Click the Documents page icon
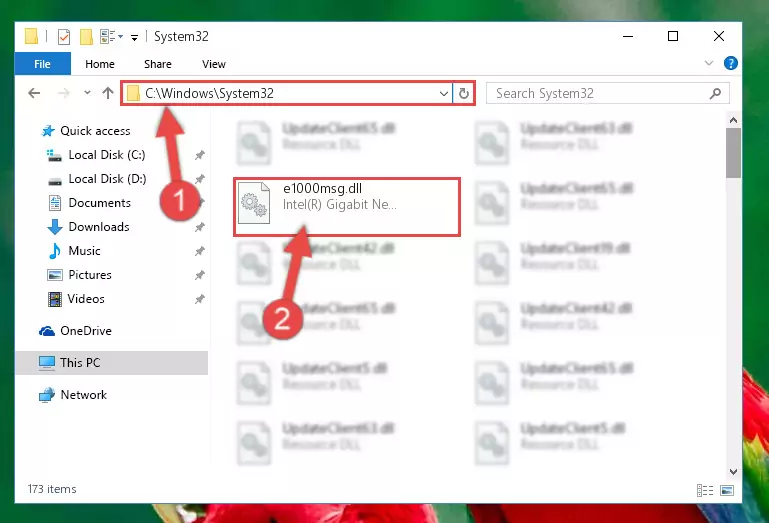This screenshot has width=769, height=523. tap(54, 203)
